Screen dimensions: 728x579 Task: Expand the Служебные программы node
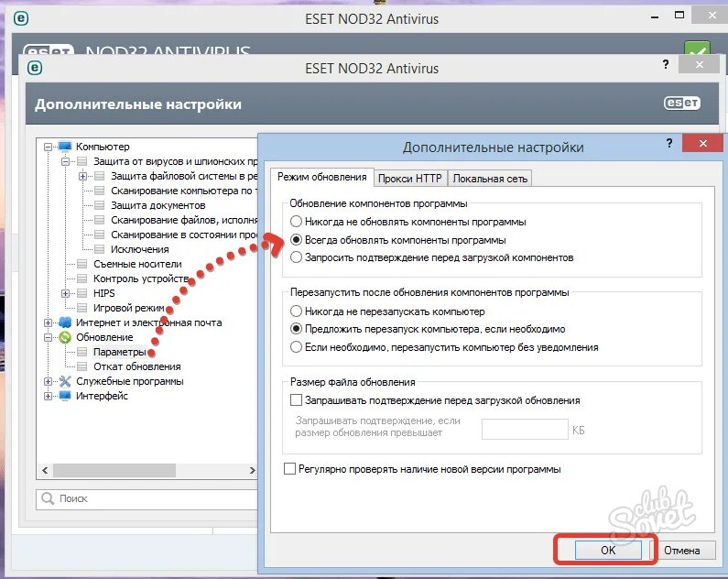click(x=48, y=382)
